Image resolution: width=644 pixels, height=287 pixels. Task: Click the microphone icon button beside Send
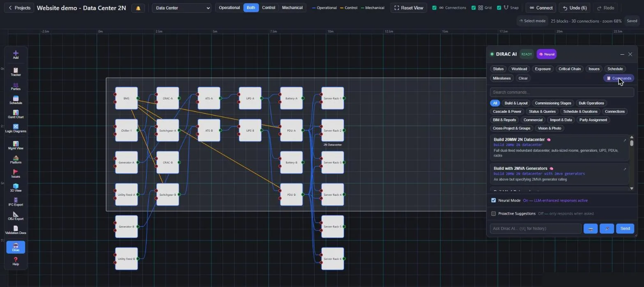tap(607, 229)
